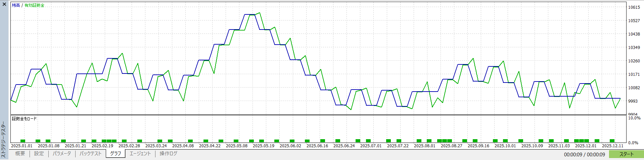Viewport: 644px width, 160px height.
Task: Click the 2025.12.11 date on the time axis
Action: click(612, 146)
